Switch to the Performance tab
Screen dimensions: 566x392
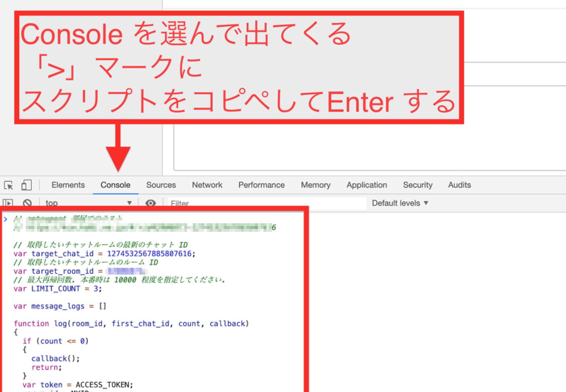coord(261,185)
